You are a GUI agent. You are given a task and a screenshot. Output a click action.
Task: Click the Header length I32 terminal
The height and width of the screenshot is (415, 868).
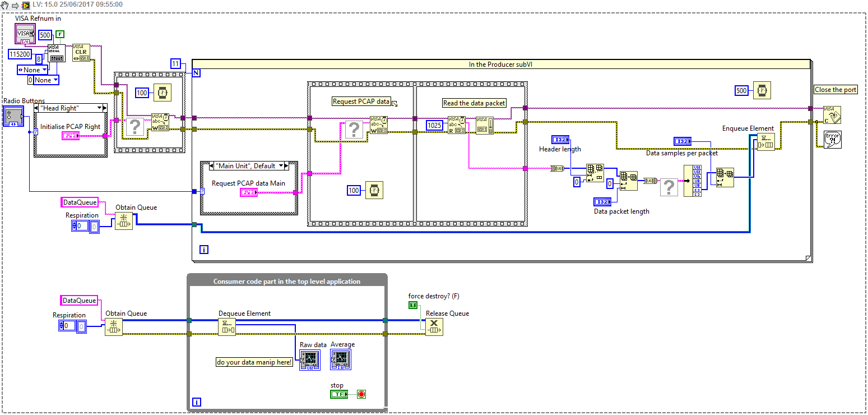coord(560,140)
